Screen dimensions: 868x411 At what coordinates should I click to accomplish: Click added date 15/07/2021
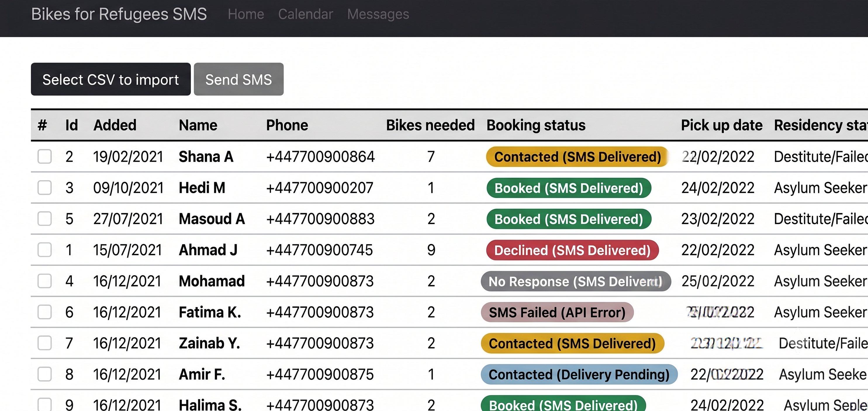pyautogui.click(x=128, y=250)
